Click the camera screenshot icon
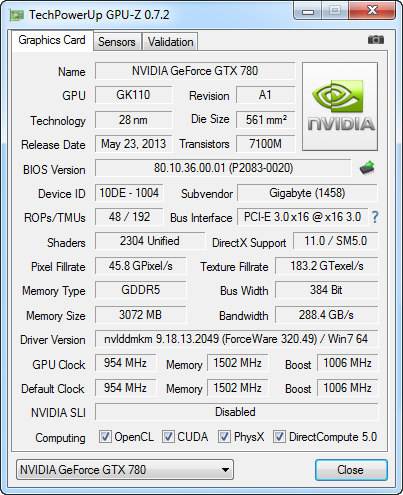Viewport: 403px width, 495px height. (x=376, y=40)
